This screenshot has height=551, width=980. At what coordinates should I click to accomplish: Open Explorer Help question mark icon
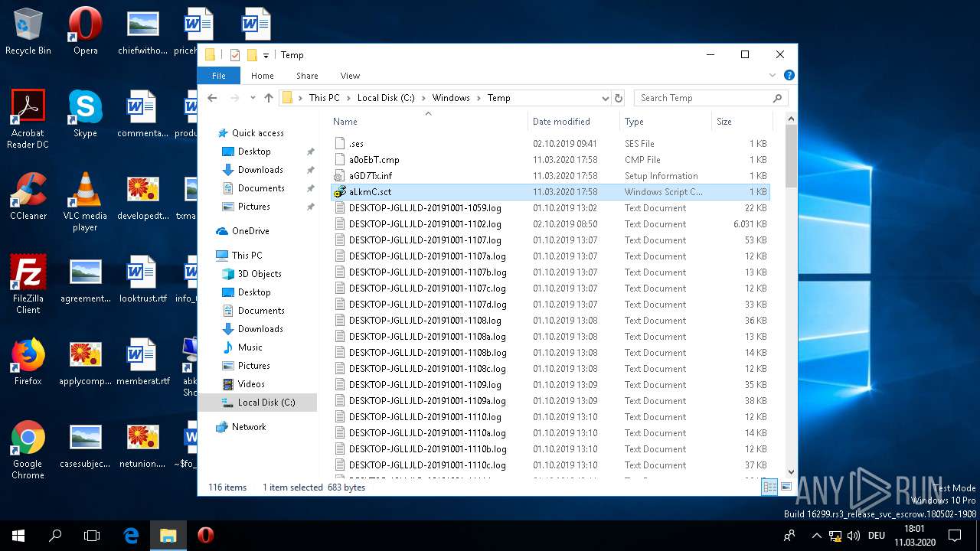tap(789, 75)
